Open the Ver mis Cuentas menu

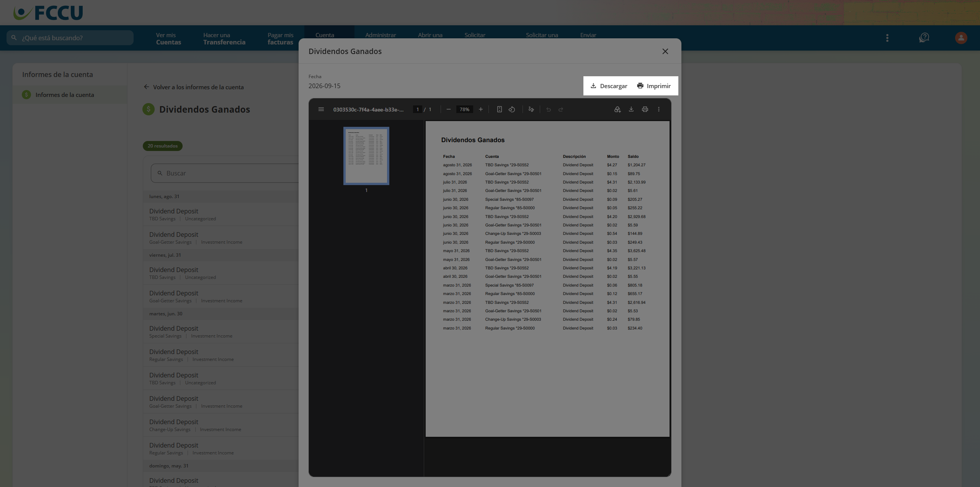click(x=168, y=38)
